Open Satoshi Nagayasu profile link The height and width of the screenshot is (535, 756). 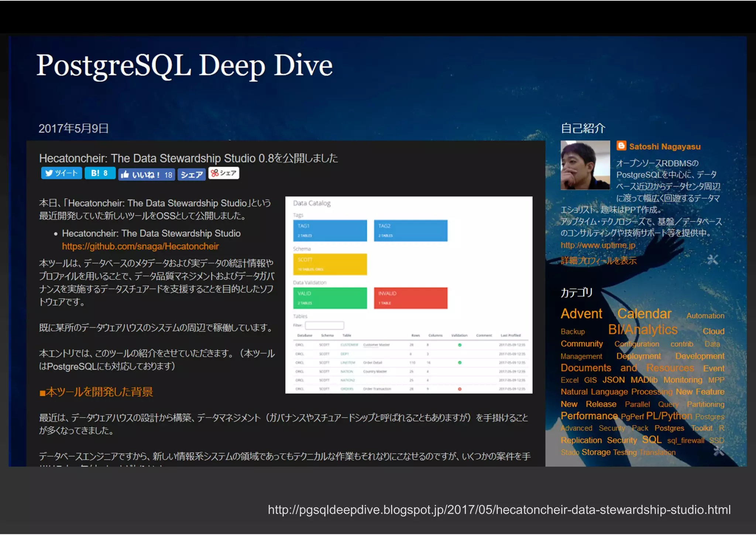tap(665, 146)
